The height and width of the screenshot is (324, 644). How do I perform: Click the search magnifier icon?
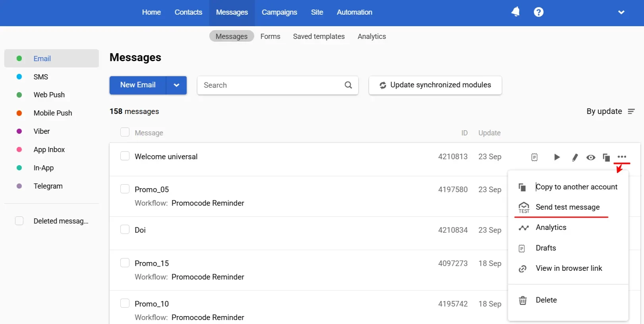pyautogui.click(x=348, y=85)
